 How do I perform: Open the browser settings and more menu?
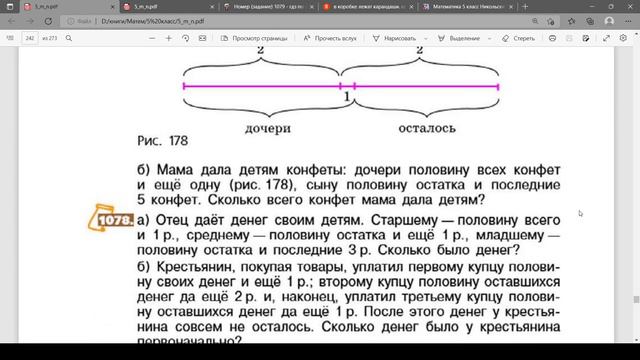pyautogui.click(x=628, y=21)
